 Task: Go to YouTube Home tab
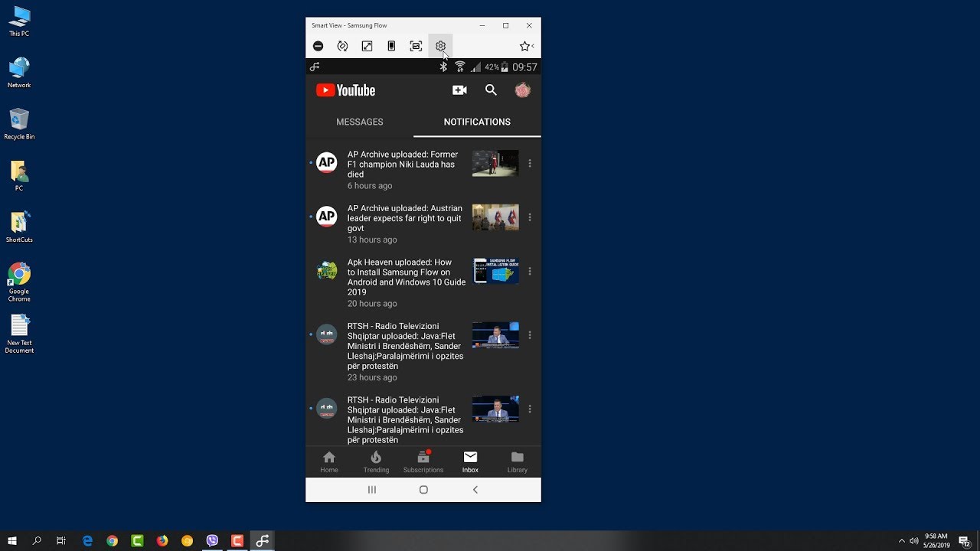coord(329,462)
